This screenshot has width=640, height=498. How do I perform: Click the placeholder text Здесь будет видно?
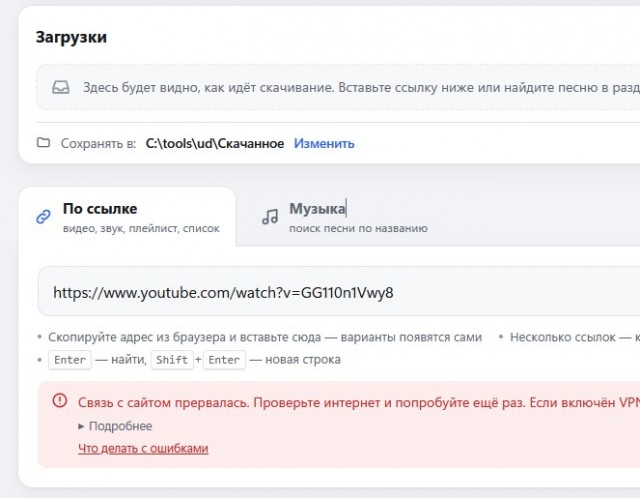361,87
